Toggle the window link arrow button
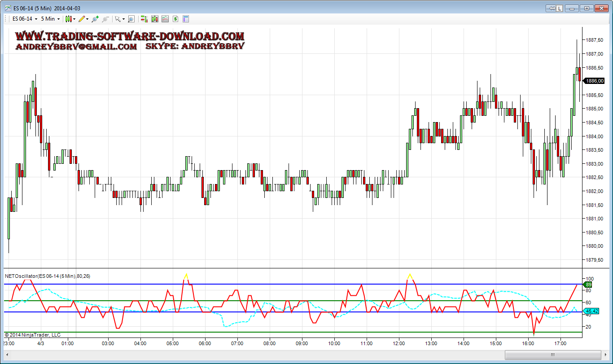 pyautogui.click(x=552, y=8)
